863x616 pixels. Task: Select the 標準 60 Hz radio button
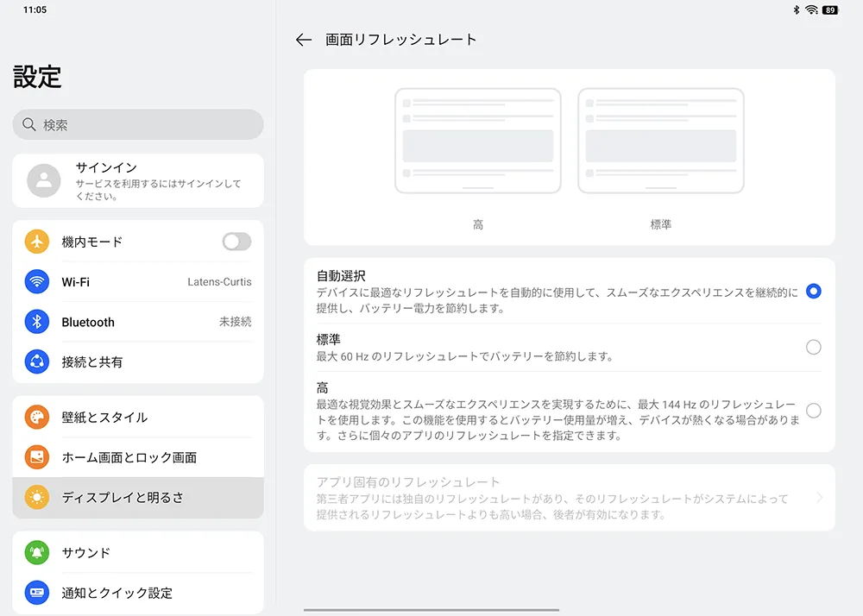814,347
